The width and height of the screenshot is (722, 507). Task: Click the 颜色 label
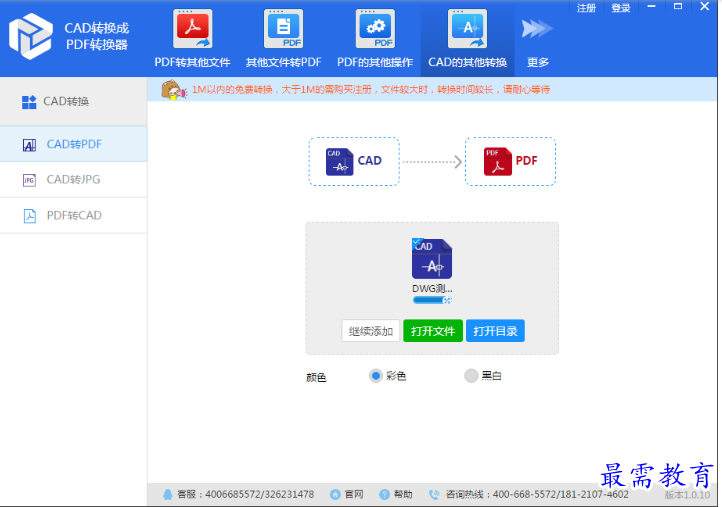pos(316,378)
